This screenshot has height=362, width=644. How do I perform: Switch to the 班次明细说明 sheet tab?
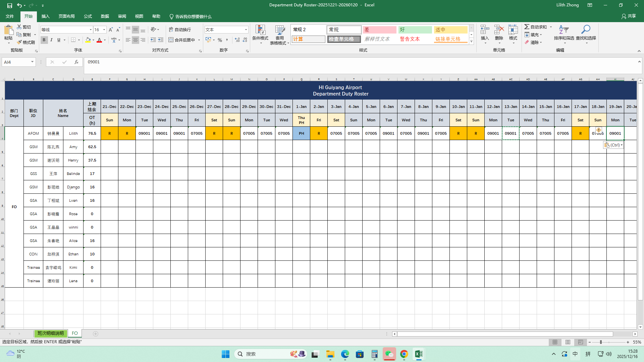(50, 333)
